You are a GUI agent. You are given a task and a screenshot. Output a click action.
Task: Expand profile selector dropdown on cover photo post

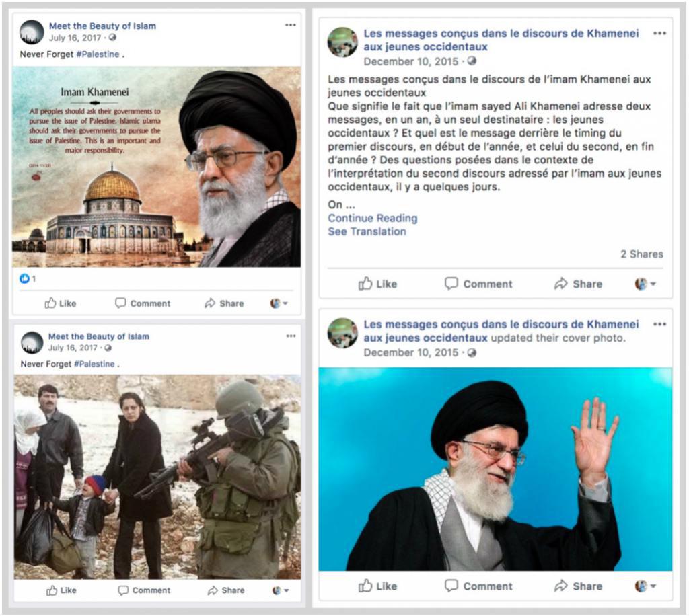click(645, 586)
